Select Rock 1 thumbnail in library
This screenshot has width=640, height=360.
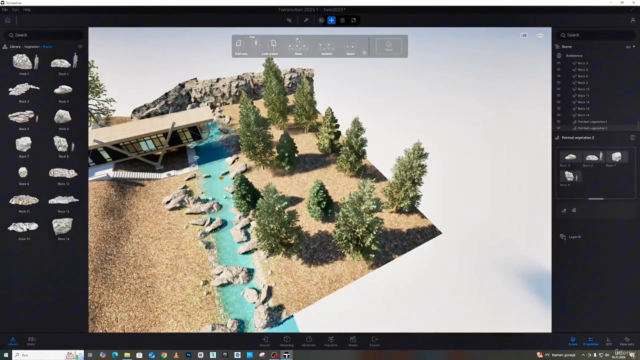[x=24, y=62]
